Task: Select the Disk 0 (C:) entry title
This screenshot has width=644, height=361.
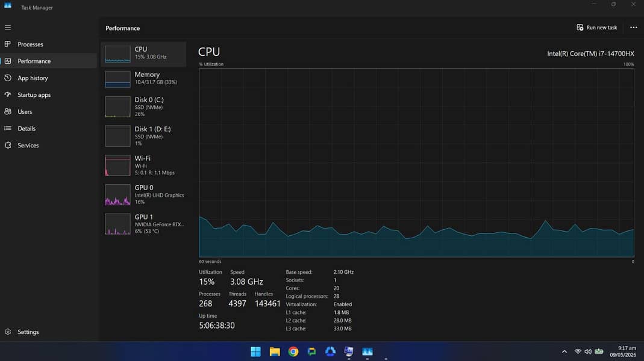Action: tap(149, 100)
